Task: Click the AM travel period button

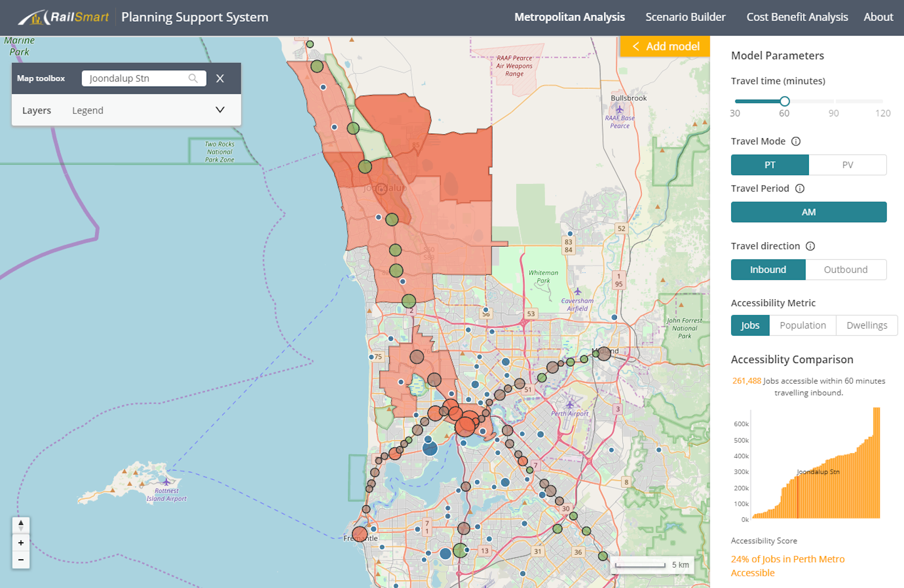Action: pos(808,212)
